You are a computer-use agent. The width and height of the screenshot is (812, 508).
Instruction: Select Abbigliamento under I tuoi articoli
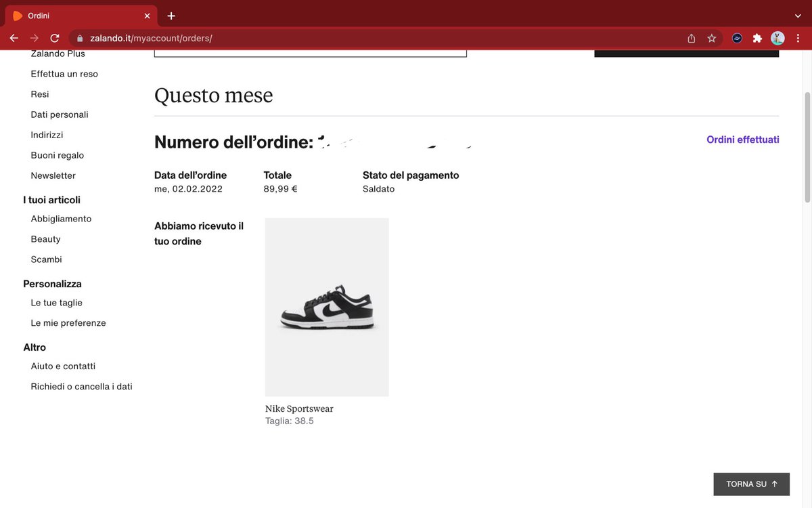click(x=61, y=219)
